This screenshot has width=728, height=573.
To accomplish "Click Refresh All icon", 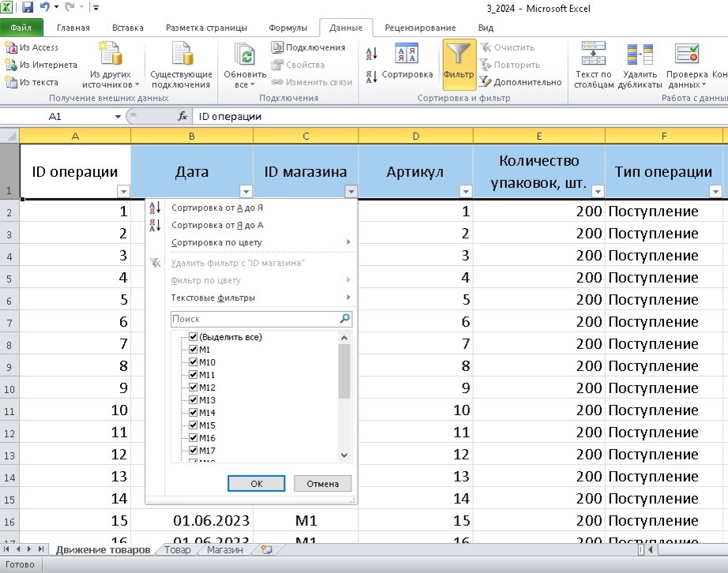I will pos(245,54).
